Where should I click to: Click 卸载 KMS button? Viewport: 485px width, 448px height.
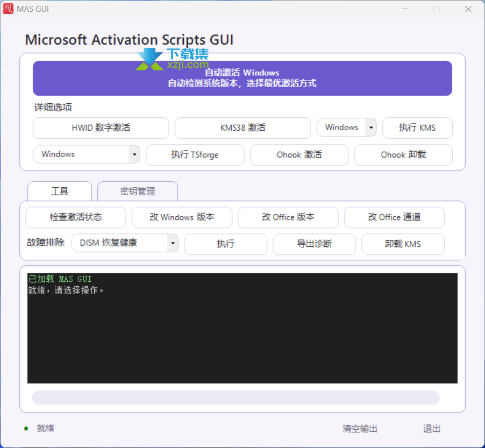click(x=403, y=244)
